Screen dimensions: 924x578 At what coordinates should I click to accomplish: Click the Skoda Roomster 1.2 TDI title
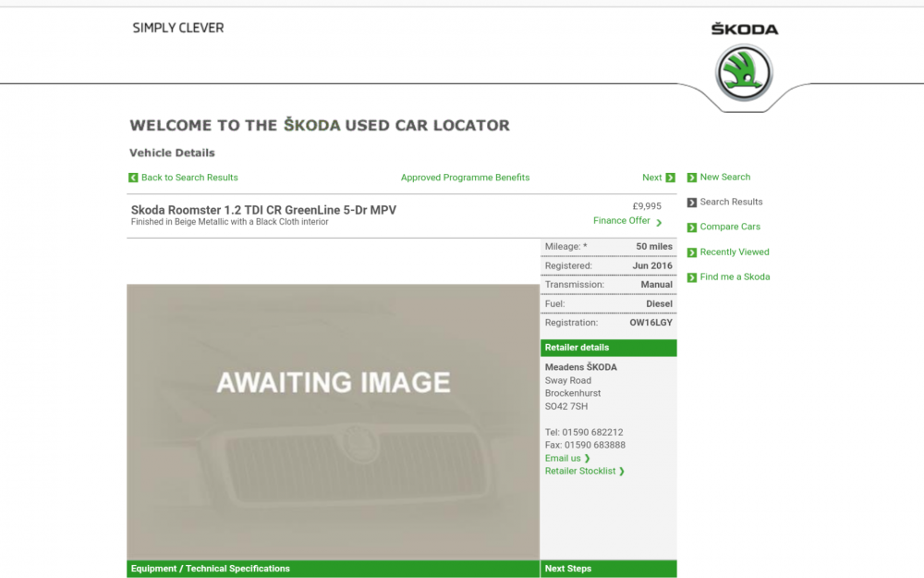click(263, 210)
